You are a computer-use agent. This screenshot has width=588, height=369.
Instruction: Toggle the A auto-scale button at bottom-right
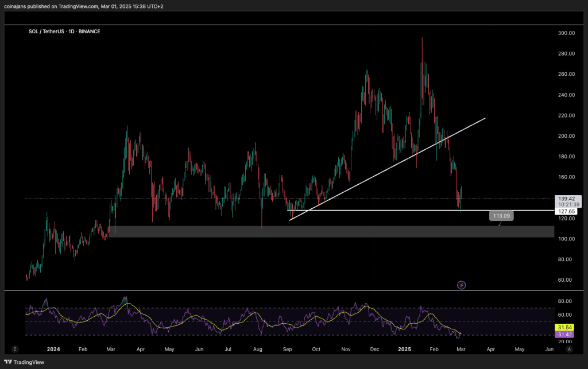[x=568, y=348]
